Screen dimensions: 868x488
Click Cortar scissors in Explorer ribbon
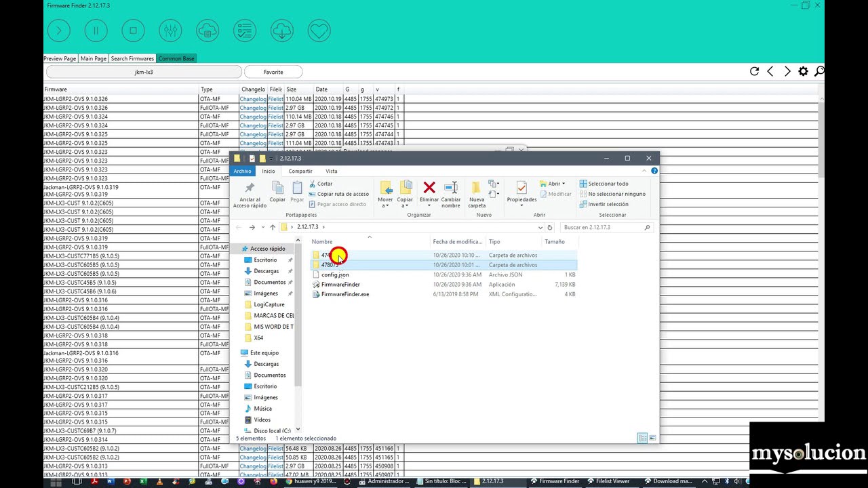click(321, 184)
